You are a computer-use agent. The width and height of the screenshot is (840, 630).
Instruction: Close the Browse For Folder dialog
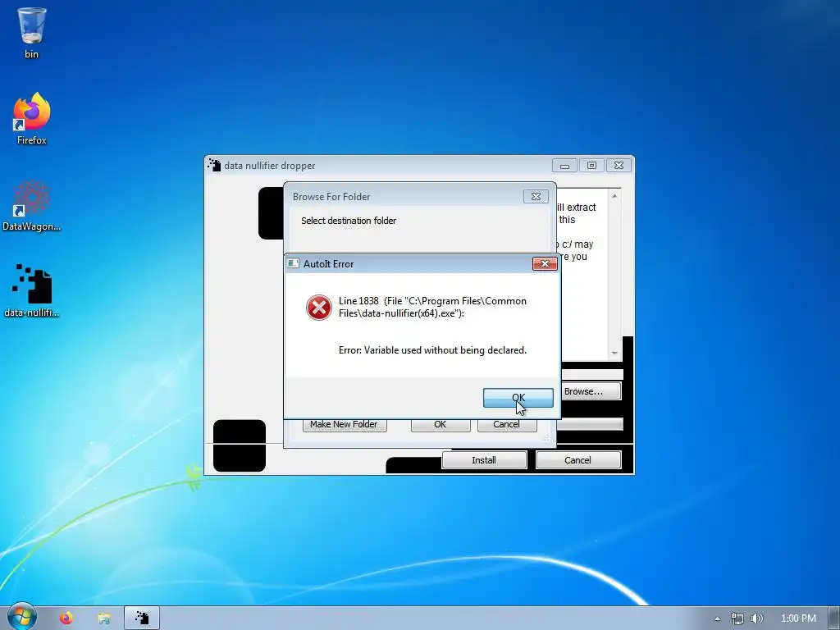click(x=536, y=197)
